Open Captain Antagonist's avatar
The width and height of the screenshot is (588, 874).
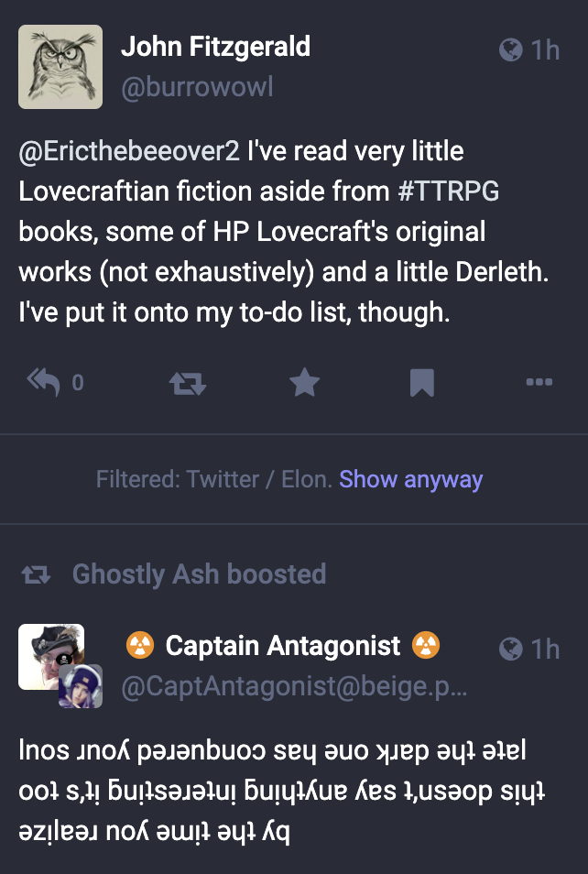[52, 657]
